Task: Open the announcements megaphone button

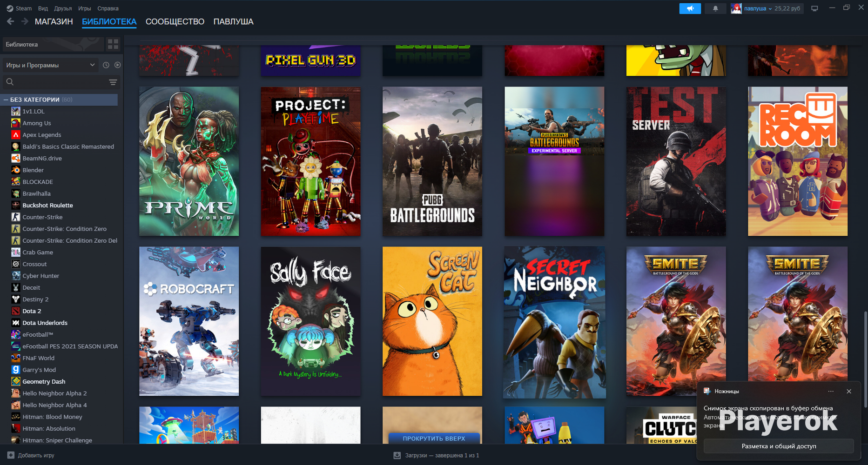Action: 690,8
